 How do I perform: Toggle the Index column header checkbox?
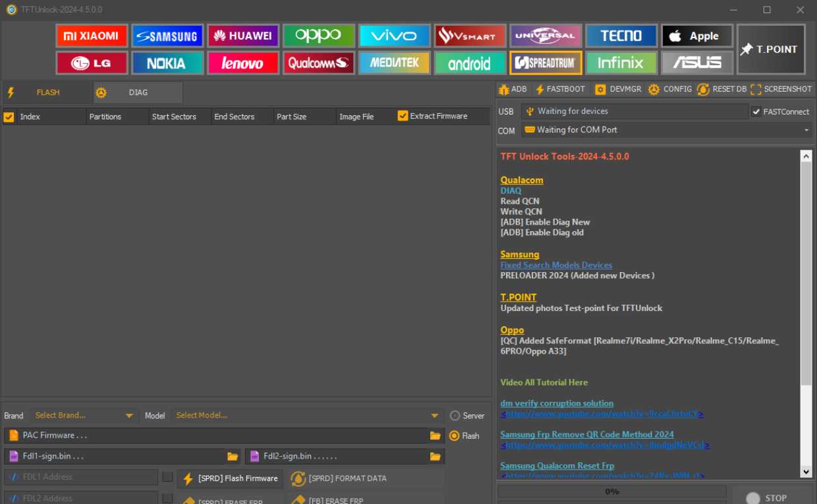pos(9,116)
